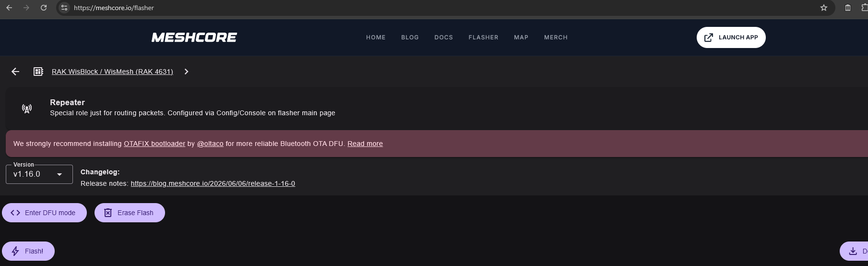The width and height of the screenshot is (868, 266).
Task: Click the Repeater antenna icon
Action: tap(27, 109)
